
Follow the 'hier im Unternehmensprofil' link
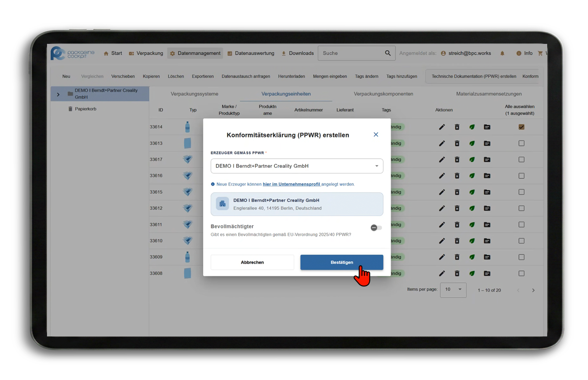(x=291, y=184)
